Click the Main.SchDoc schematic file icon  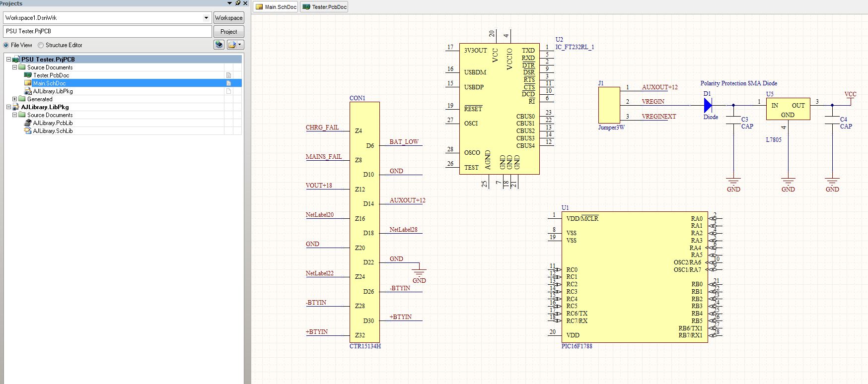tap(28, 83)
